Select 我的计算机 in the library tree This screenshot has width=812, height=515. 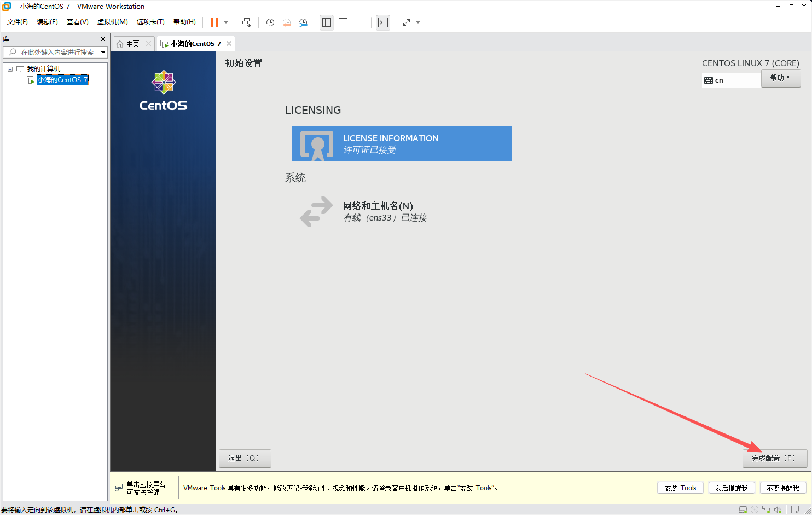44,69
